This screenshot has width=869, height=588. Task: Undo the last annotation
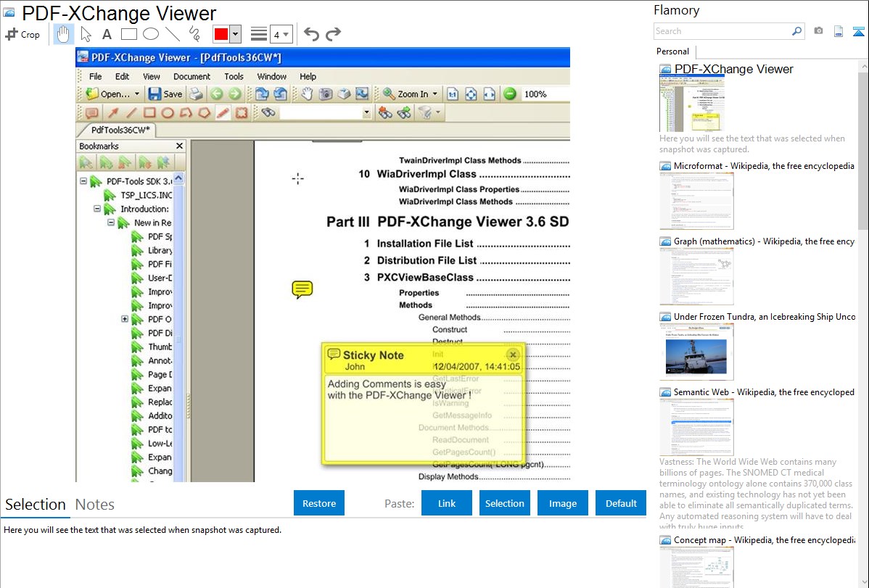click(x=311, y=34)
